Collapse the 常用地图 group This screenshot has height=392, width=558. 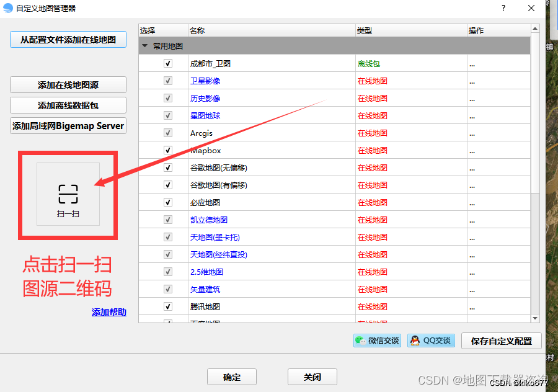(144, 46)
